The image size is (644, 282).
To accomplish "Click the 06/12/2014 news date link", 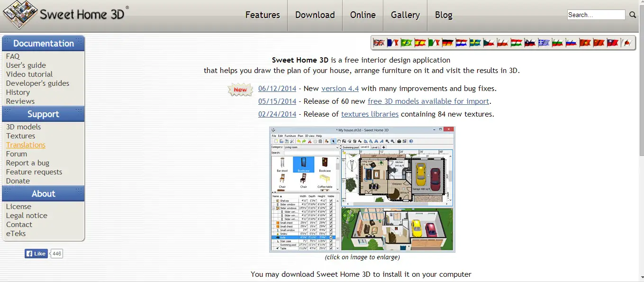I will [x=277, y=89].
